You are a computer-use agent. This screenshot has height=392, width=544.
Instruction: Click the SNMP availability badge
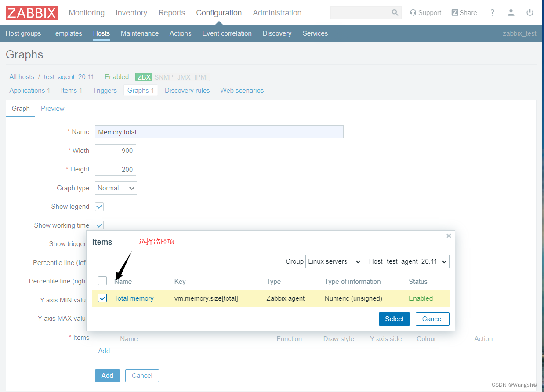pos(164,77)
